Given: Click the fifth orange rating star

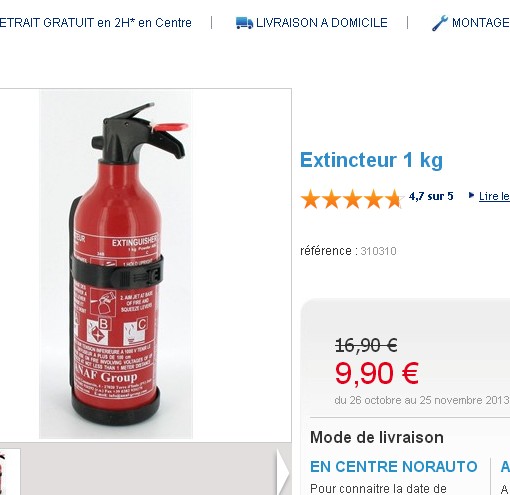Looking at the screenshot, I should tap(394, 199).
